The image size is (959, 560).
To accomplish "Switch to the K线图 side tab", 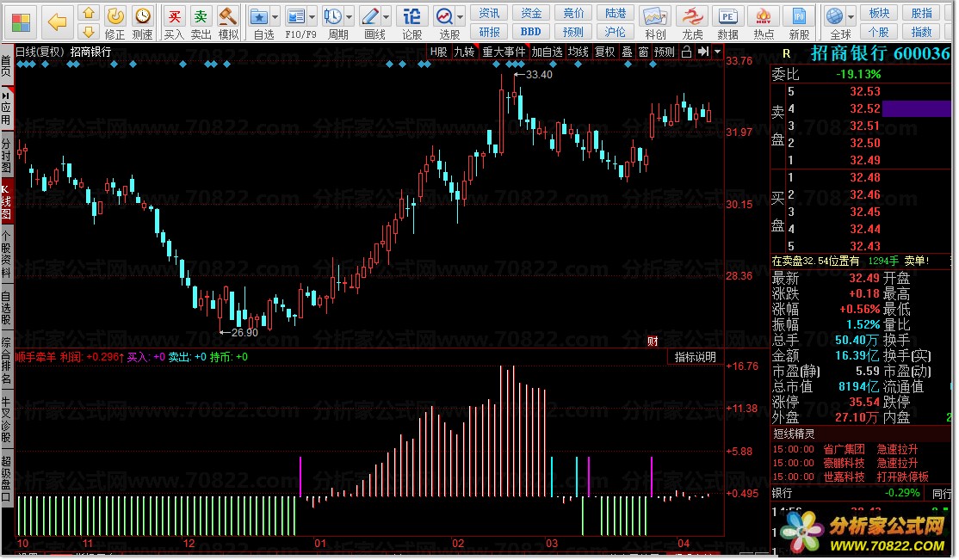I will 6,200.
